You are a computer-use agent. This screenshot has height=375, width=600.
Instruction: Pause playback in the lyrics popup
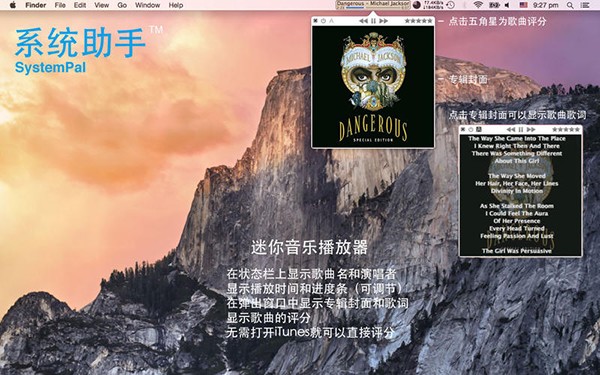(520, 130)
